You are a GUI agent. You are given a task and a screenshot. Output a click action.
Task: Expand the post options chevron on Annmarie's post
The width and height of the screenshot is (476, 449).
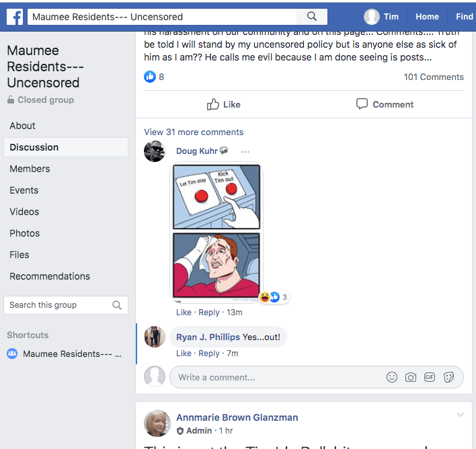coord(461,415)
